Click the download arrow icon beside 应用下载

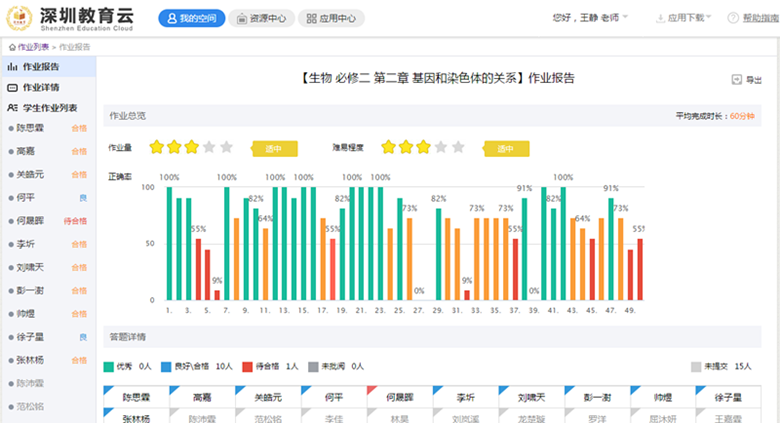pyautogui.click(x=661, y=18)
